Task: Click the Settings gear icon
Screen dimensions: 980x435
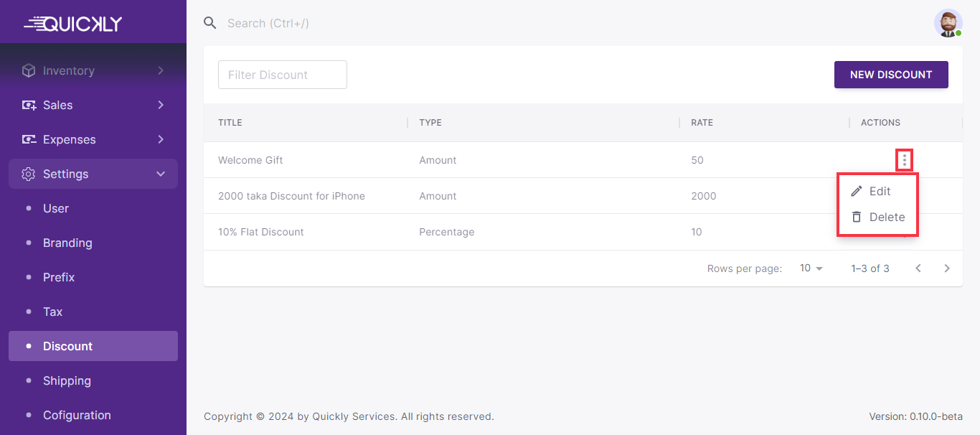Action: pos(29,174)
